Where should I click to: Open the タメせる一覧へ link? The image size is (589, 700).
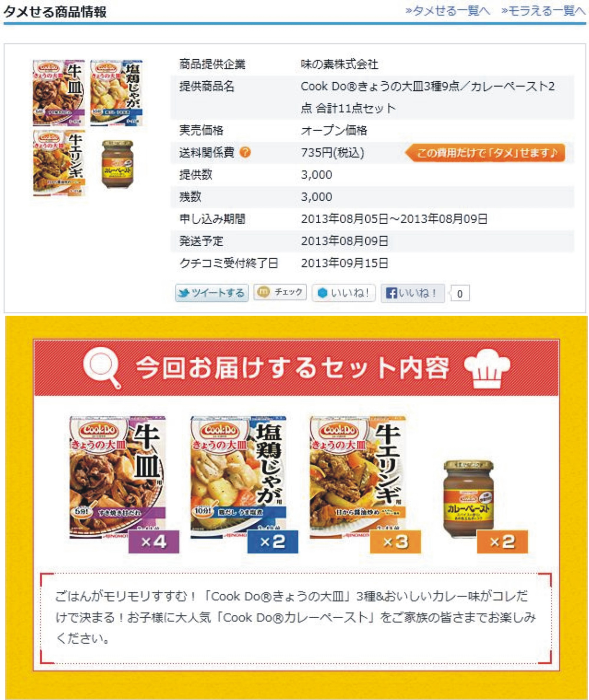pyautogui.click(x=448, y=11)
